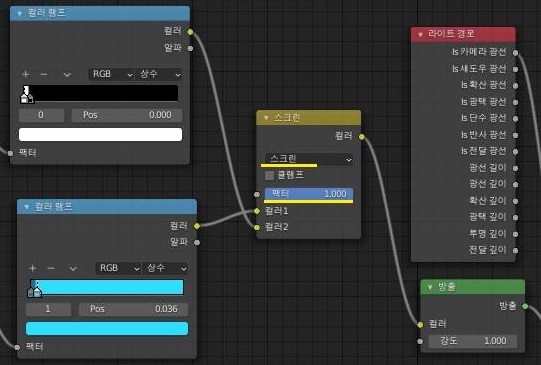
Task: Click the Pos field showing 0.036
Action: tap(134, 309)
